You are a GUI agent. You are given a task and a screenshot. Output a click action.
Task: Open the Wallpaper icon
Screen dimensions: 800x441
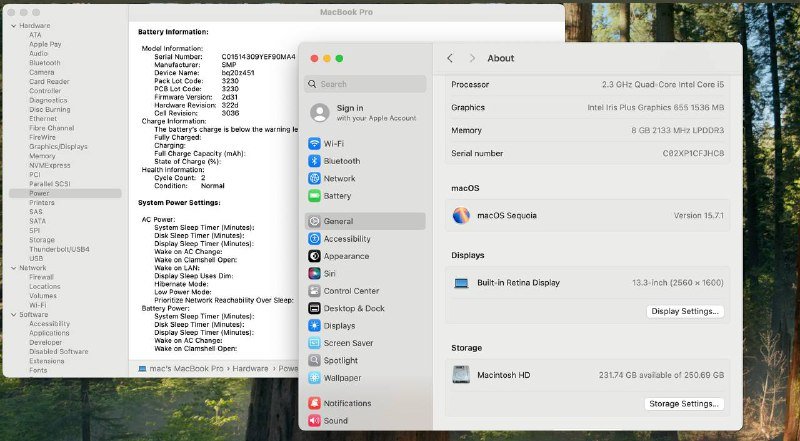314,378
